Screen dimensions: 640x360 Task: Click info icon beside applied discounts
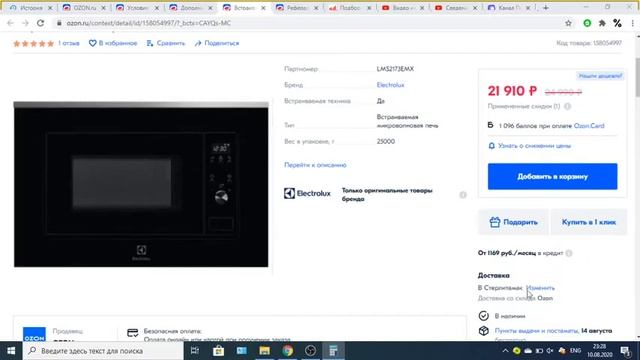tap(567, 106)
